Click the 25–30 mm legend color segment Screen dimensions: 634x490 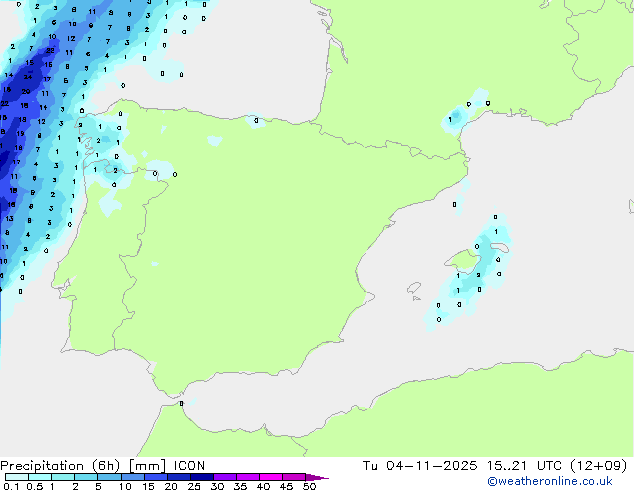[x=202, y=477]
